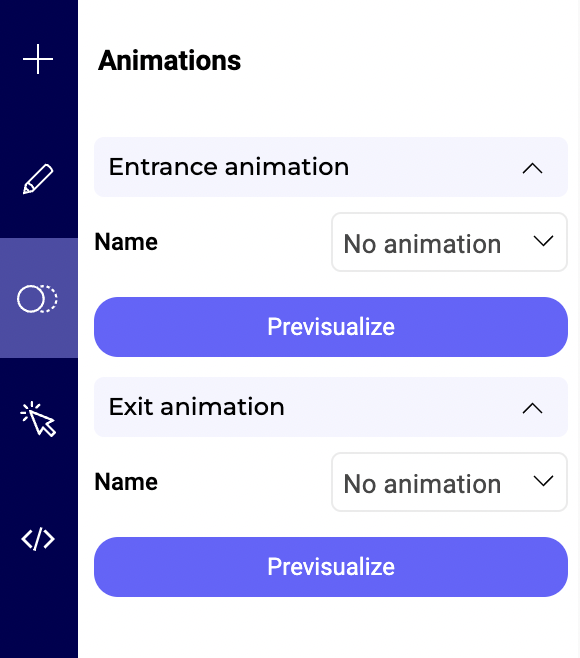
Task: Open the Animations panel sidebar icon
Action: coord(38,298)
